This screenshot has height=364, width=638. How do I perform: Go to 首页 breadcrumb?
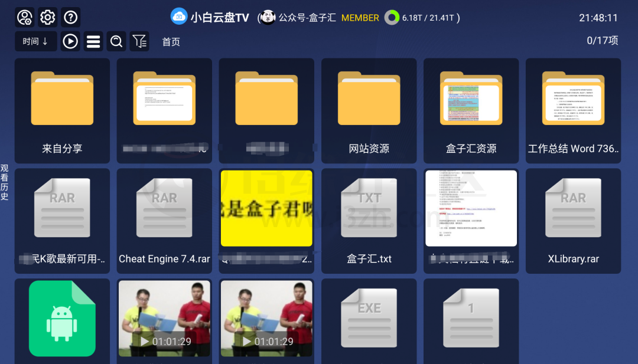pyautogui.click(x=171, y=42)
